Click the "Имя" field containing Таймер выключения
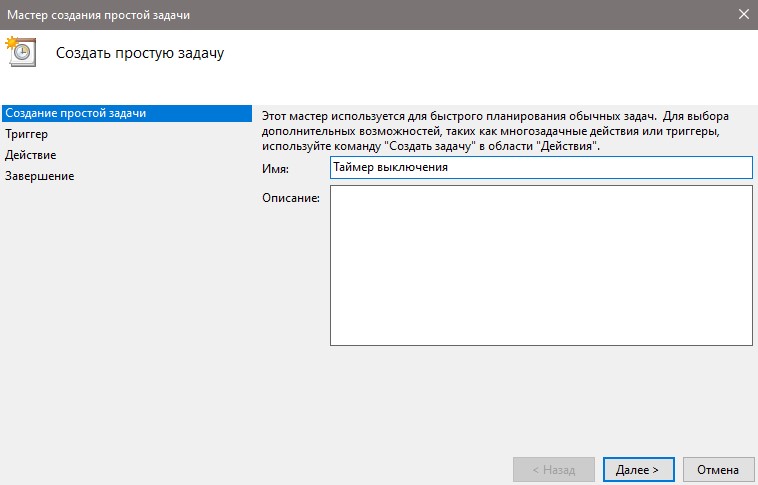Viewport: 758px width, 485px height. click(x=541, y=167)
